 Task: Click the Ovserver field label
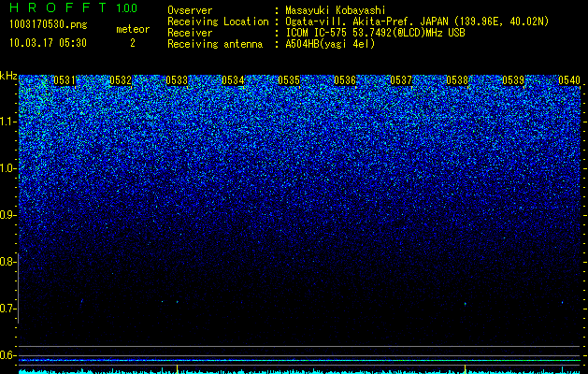[190, 10]
